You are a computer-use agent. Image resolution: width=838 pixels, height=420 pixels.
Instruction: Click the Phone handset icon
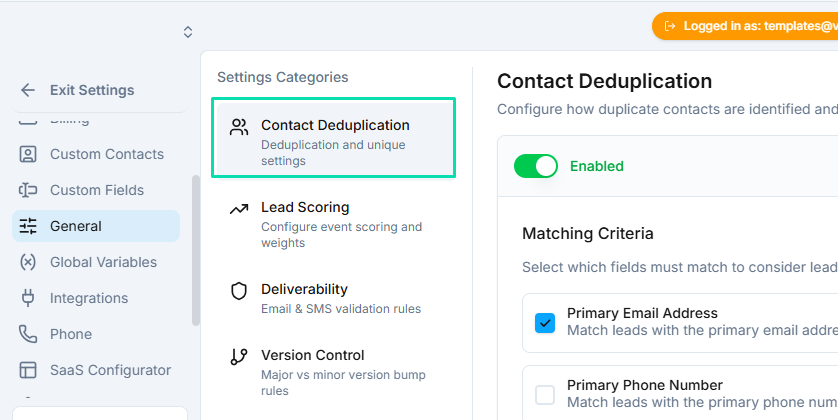(28, 334)
